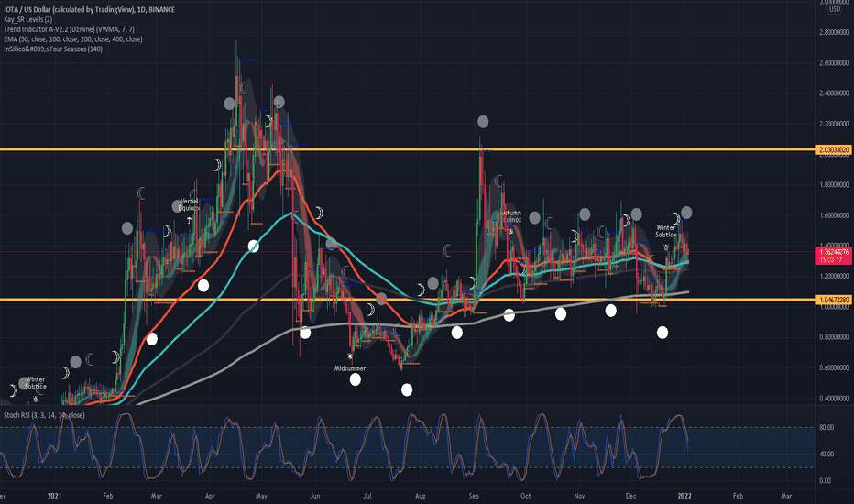854x504 pixels.
Task: Select the Kay_SR Levels (2) indicator legend
Action: [28, 19]
